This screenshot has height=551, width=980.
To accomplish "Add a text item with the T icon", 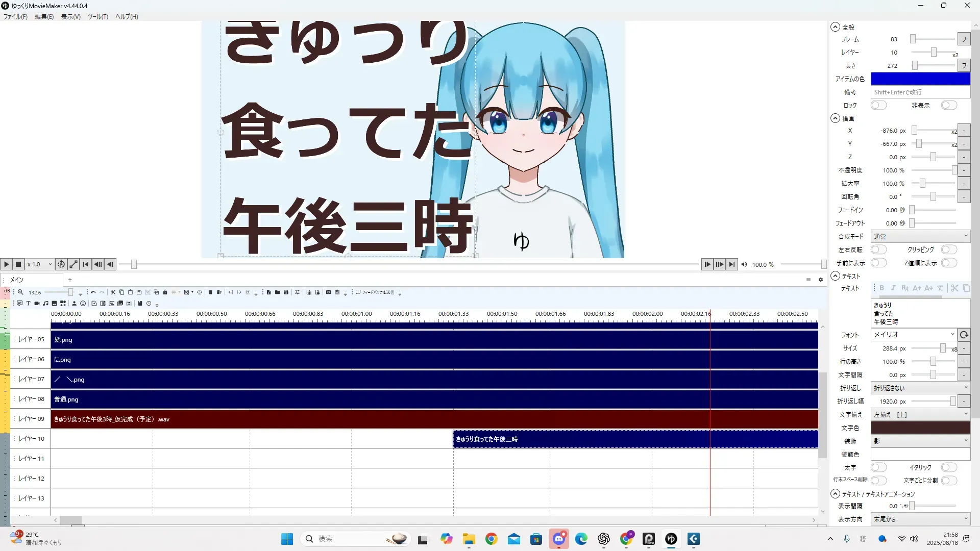I will [x=28, y=304].
